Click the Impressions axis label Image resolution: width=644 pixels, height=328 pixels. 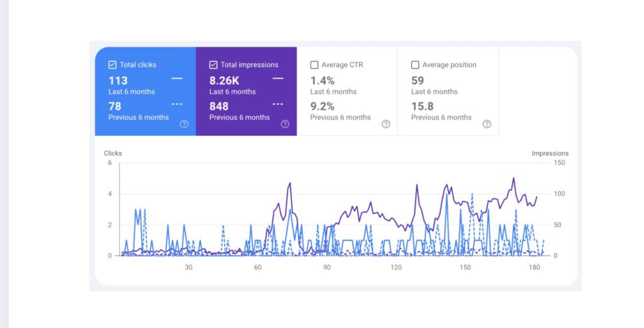(550, 153)
